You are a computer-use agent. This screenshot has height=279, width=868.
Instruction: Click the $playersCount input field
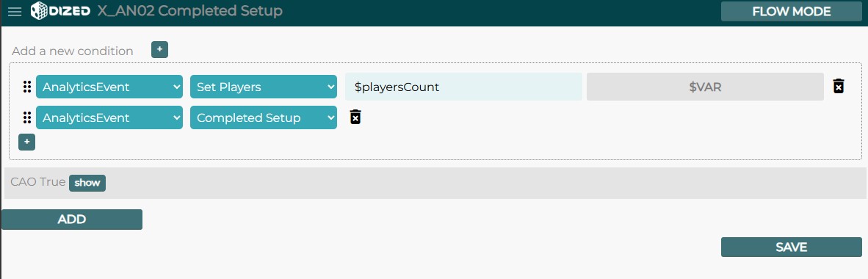[463, 87]
